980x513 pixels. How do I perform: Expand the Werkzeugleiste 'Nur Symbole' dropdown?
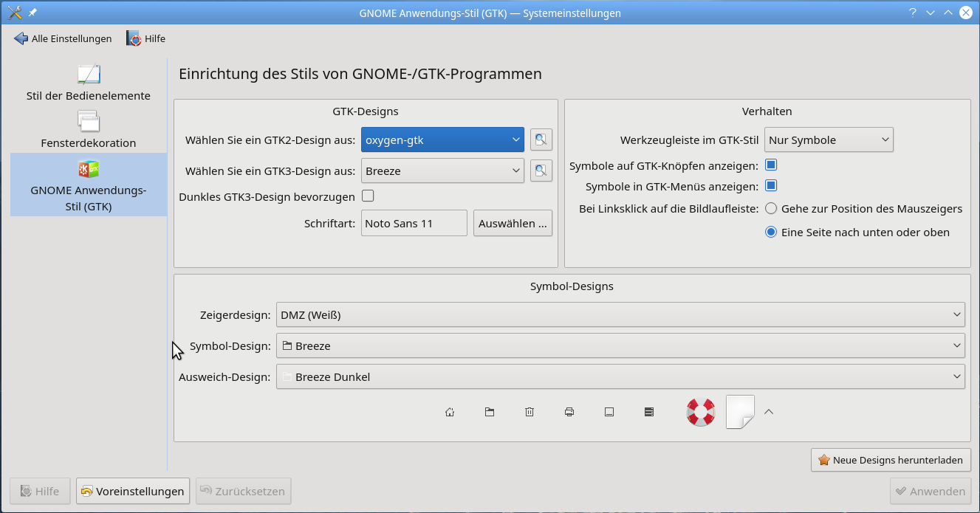(828, 140)
